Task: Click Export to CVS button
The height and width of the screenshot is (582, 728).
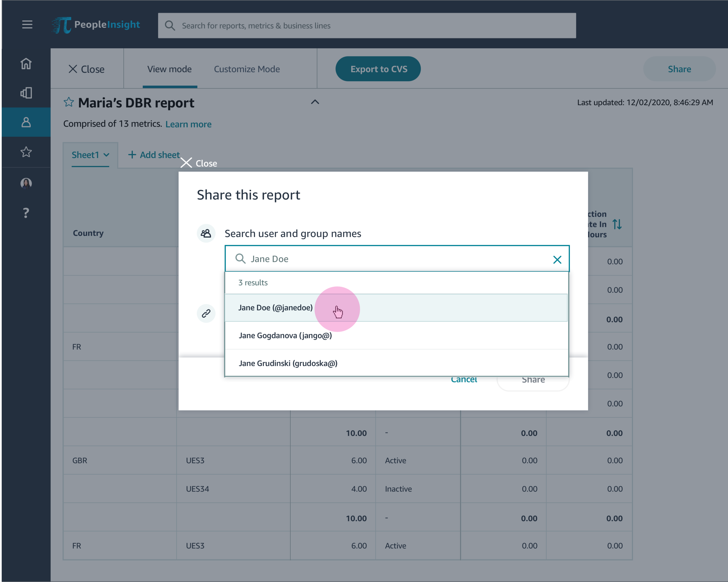Action: pos(378,69)
